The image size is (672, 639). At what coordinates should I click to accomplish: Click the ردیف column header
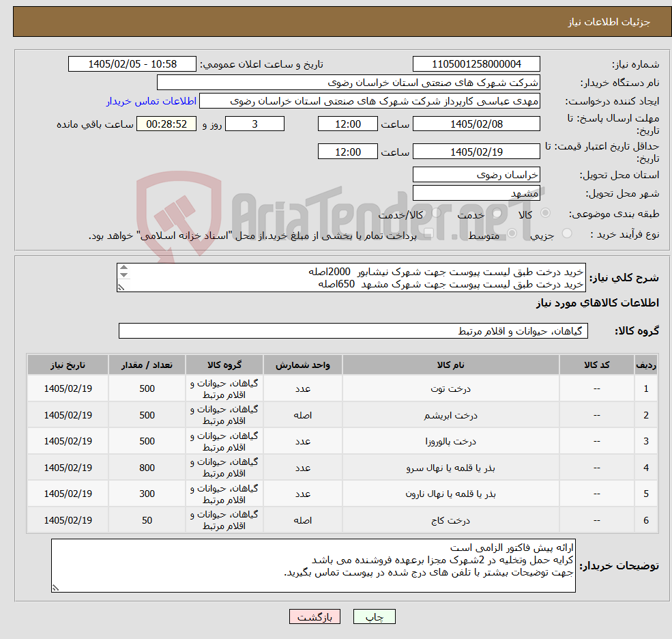click(x=646, y=365)
